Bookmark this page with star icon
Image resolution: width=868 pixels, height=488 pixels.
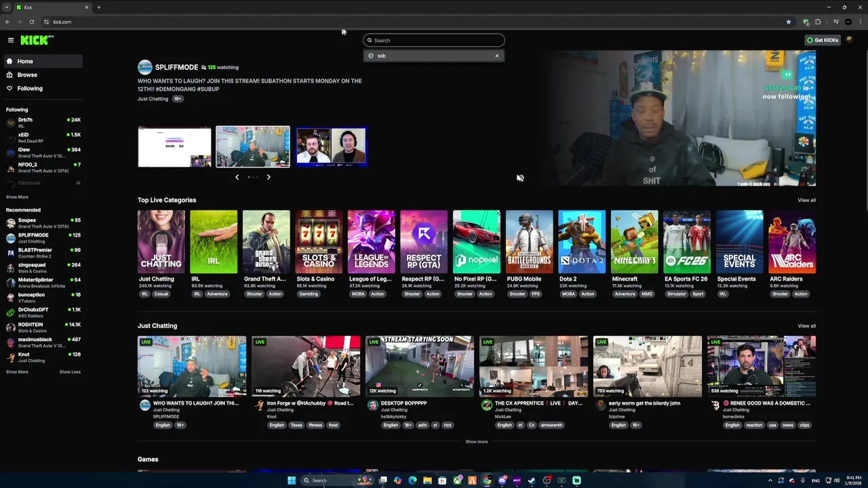pyautogui.click(x=789, y=22)
